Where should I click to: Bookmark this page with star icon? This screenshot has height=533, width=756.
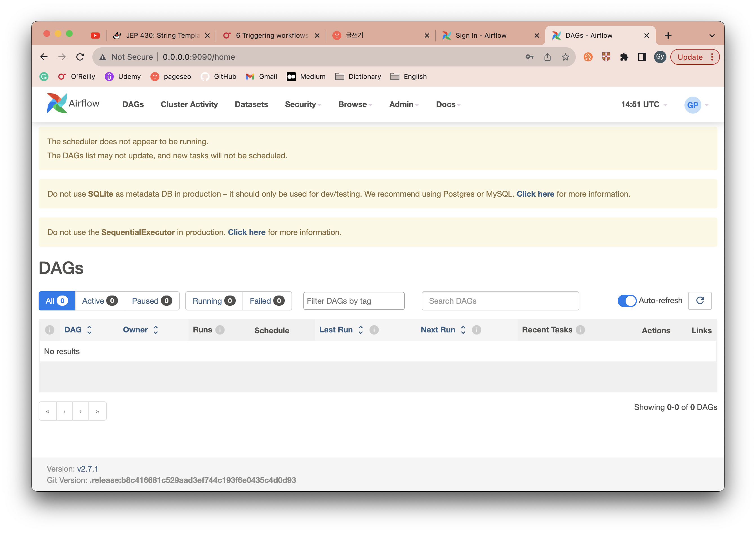[x=565, y=57]
